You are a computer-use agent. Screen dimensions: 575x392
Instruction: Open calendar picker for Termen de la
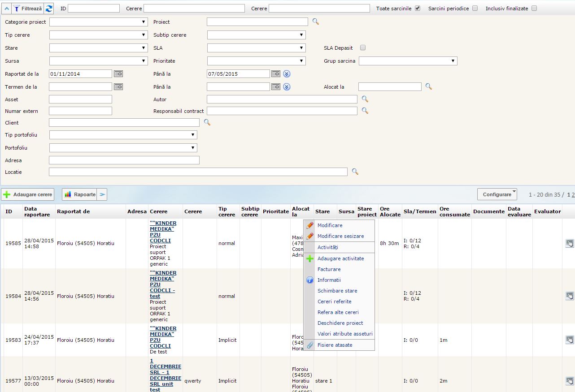click(118, 87)
